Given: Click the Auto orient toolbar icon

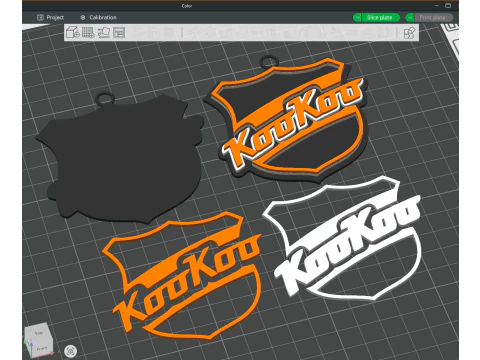Looking at the screenshot, I should pos(104,33).
